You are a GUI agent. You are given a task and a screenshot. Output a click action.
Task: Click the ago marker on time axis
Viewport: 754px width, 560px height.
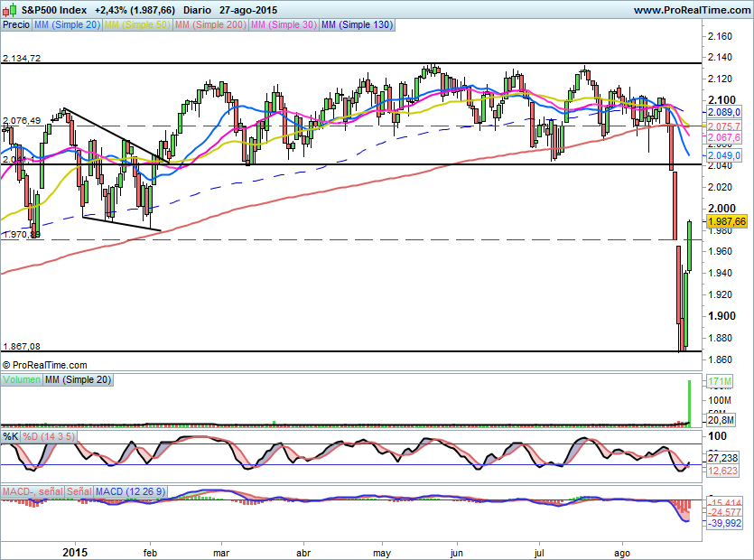tap(622, 554)
